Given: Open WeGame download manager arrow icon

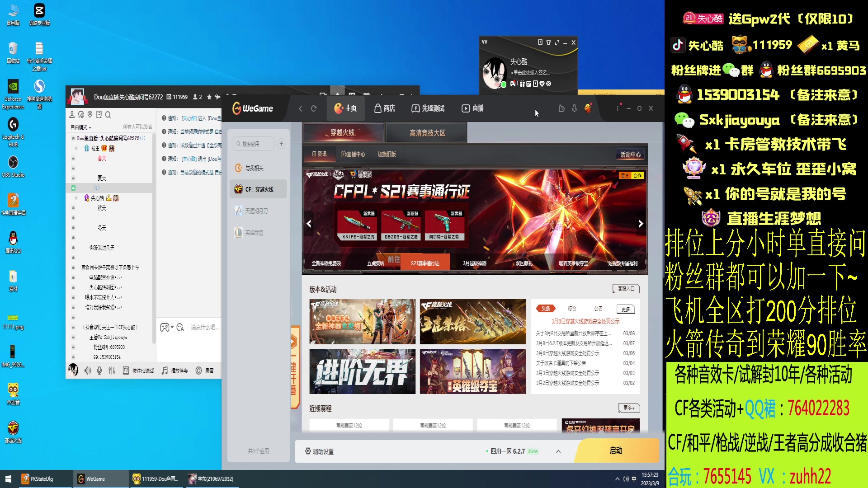Looking at the screenshot, I should [574, 108].
